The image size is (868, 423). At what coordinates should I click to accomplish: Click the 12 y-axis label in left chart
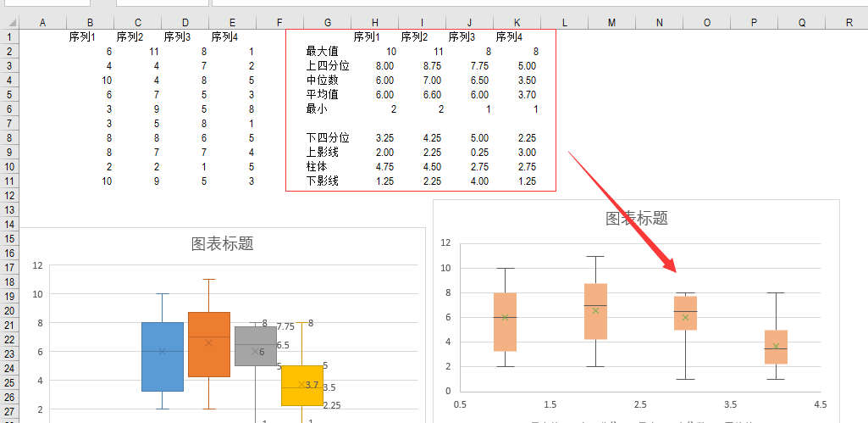point(37,265)
